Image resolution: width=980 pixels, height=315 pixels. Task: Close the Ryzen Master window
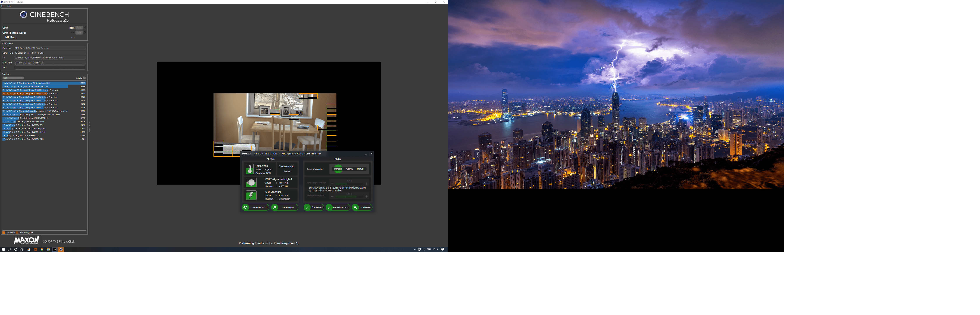tap(372, 154)
